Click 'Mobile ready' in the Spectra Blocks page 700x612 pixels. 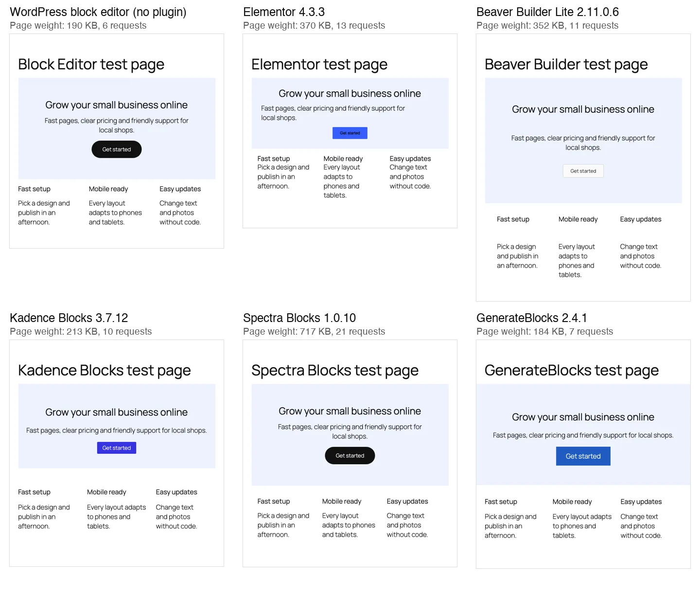(x=342, y=501)
